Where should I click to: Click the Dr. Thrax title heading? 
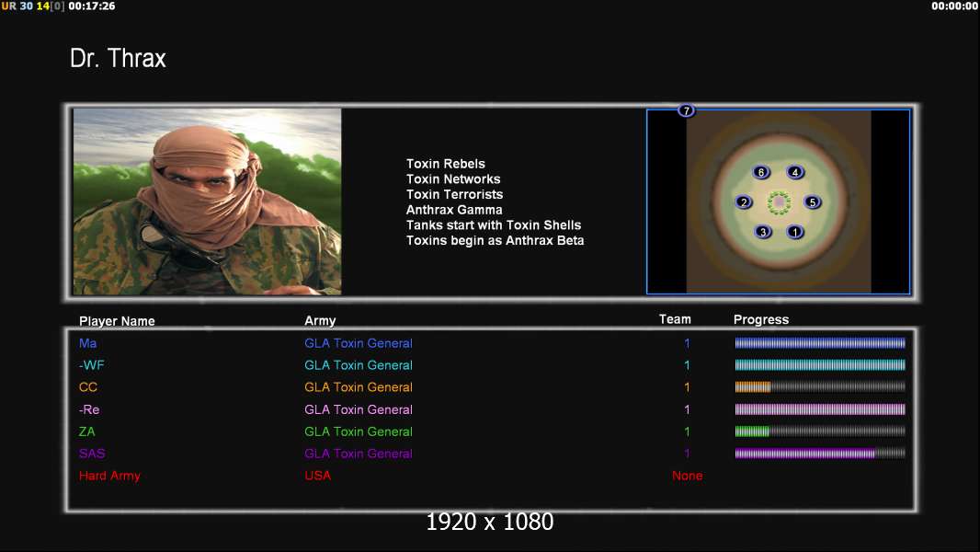pyautogui.click(x=118, y=58)
